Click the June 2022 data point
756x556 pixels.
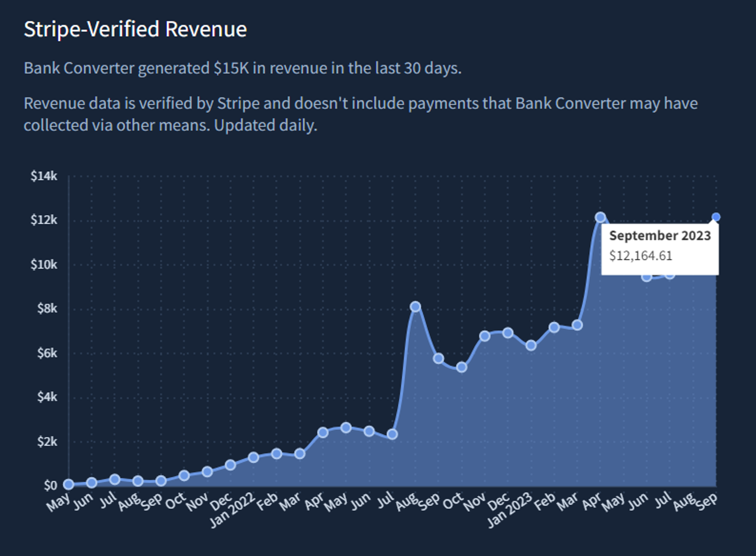369,431
